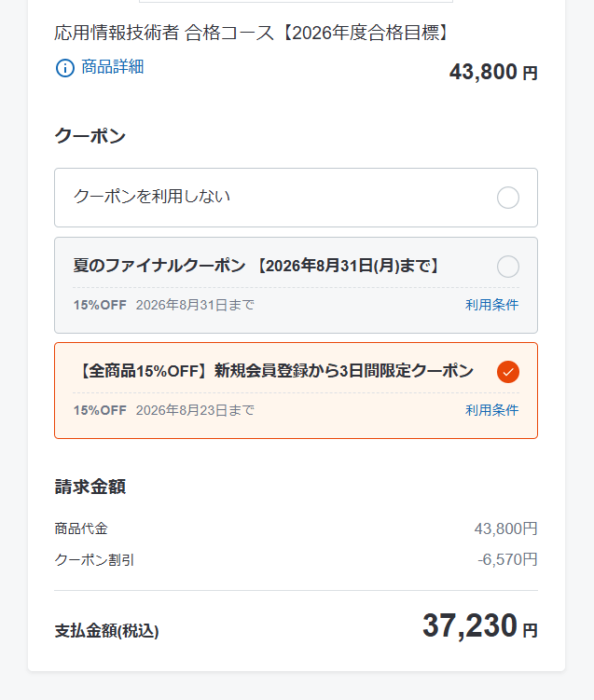This screenshot has height=700, width=594.
Task: Click the 【全商品15%OFF】新規会員登録 coupon title
Action: click(x=273, y=371)
